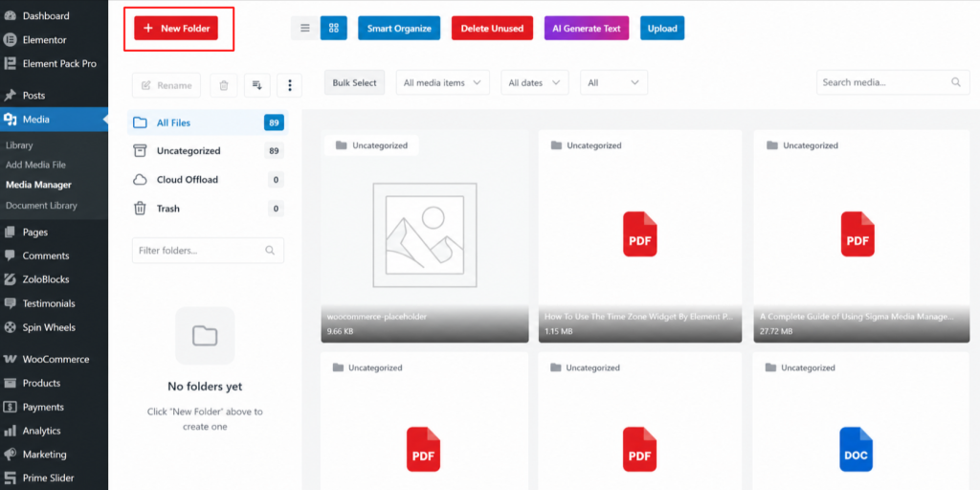
Task: Open the Spin Wheels menu
Action: [54, 327]
